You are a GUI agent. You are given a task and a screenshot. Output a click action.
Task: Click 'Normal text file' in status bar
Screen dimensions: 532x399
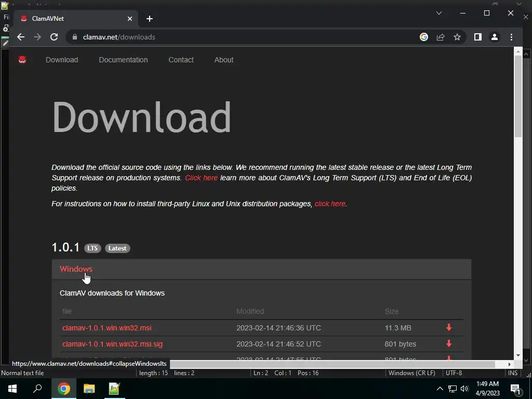coord(22,373)
